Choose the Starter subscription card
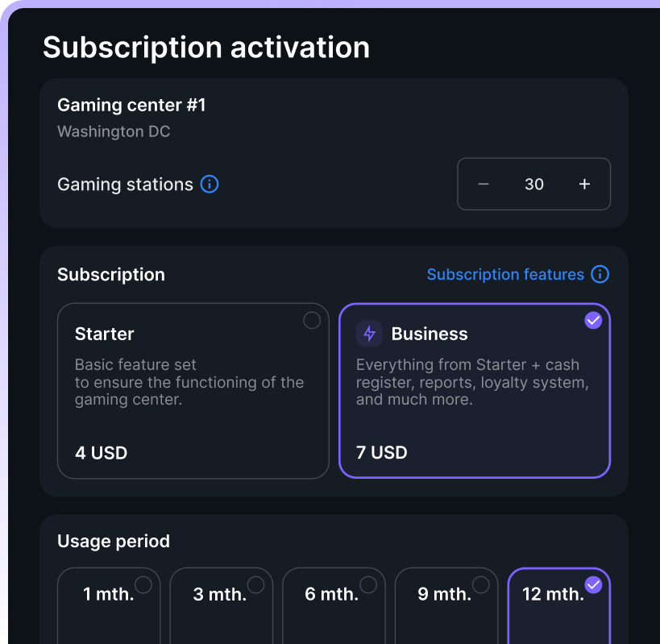 point(193,391)
